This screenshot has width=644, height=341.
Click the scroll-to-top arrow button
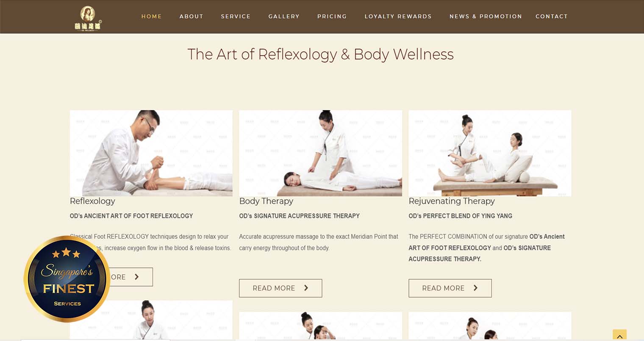point(619,335)
